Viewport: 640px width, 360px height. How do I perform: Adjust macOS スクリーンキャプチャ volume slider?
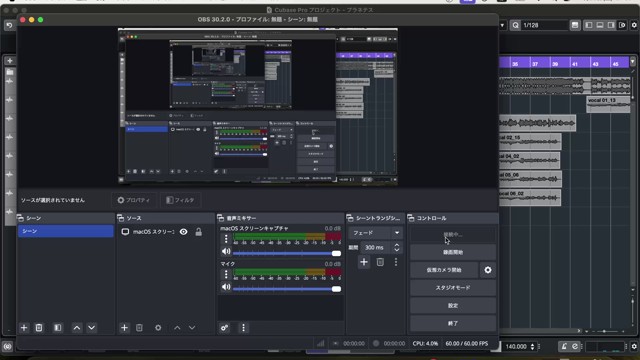pos(287,253)
